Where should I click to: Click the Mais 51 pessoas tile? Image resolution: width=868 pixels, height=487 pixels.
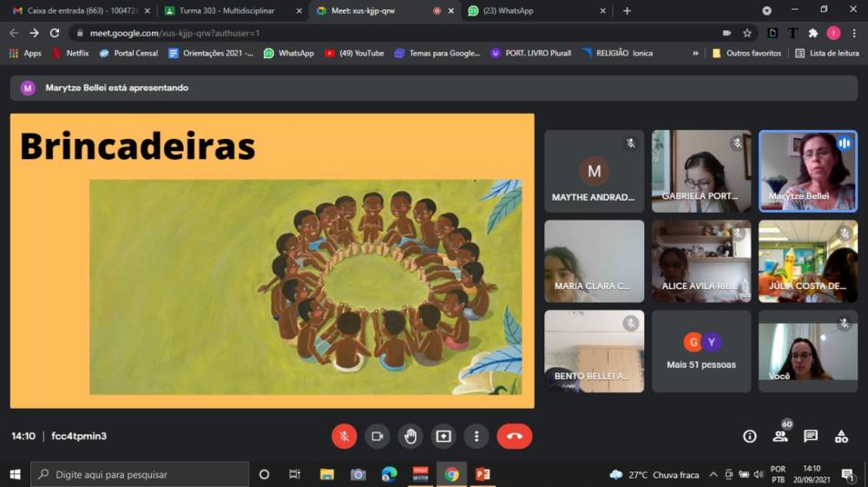tap(701, 351)
